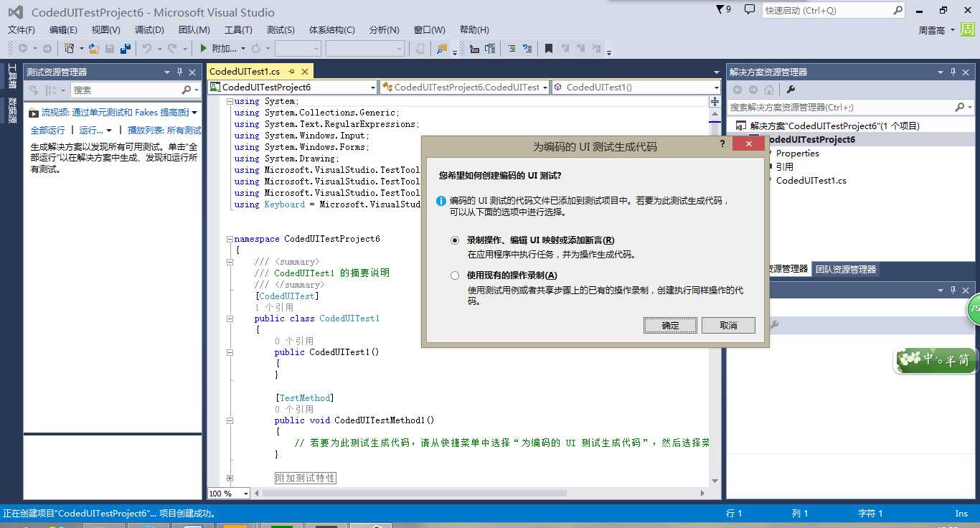
Task: Confirm the dialog with the 确定 button
Action: tap(670, 326)
